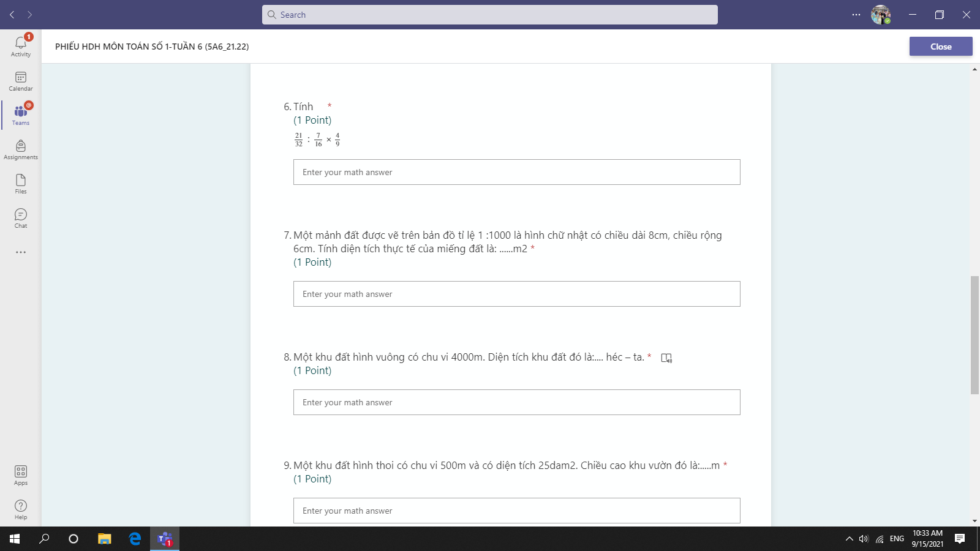Open volume control in system tray

click(x=864, y=539)
